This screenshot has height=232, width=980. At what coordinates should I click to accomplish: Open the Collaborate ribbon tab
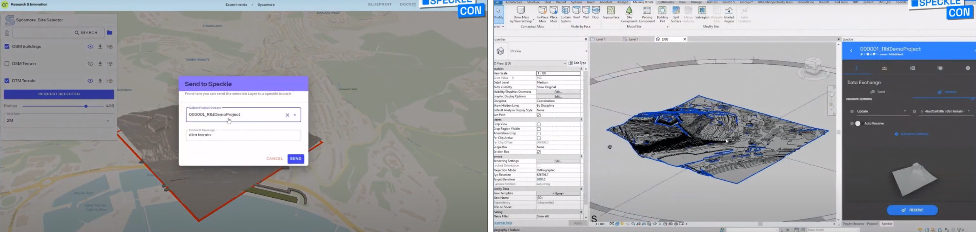pyautogui.click(x=666, y=2)
